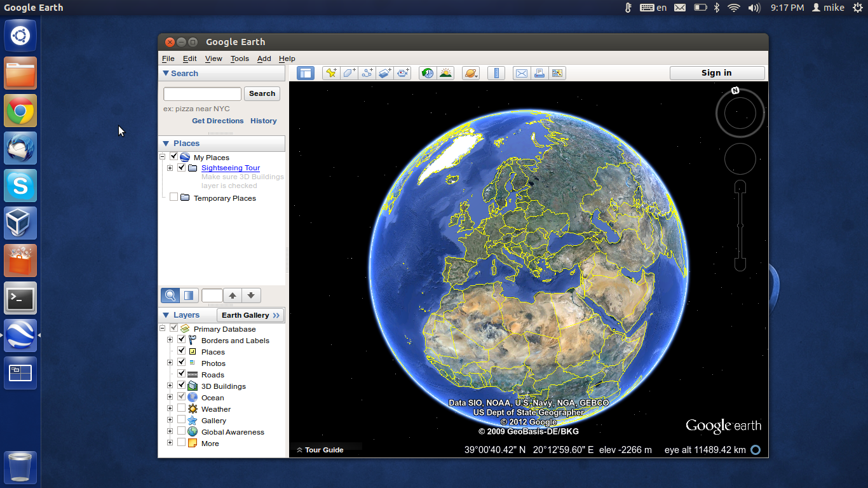The height and width of the screenshot is (488, 868).
Task: Move item up in Places list
Action: tap(233, 295)
